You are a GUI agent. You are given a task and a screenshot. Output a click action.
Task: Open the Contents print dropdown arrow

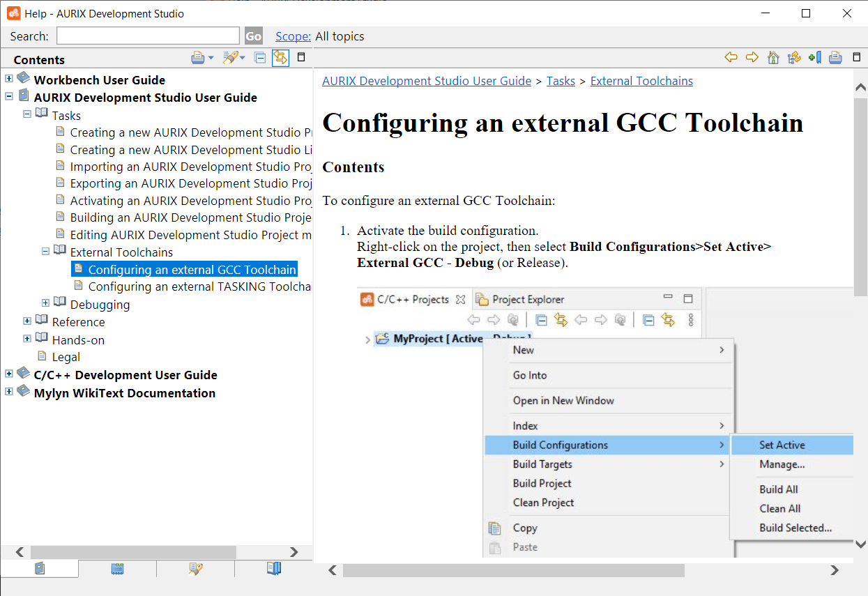click(x=211, y=58)
